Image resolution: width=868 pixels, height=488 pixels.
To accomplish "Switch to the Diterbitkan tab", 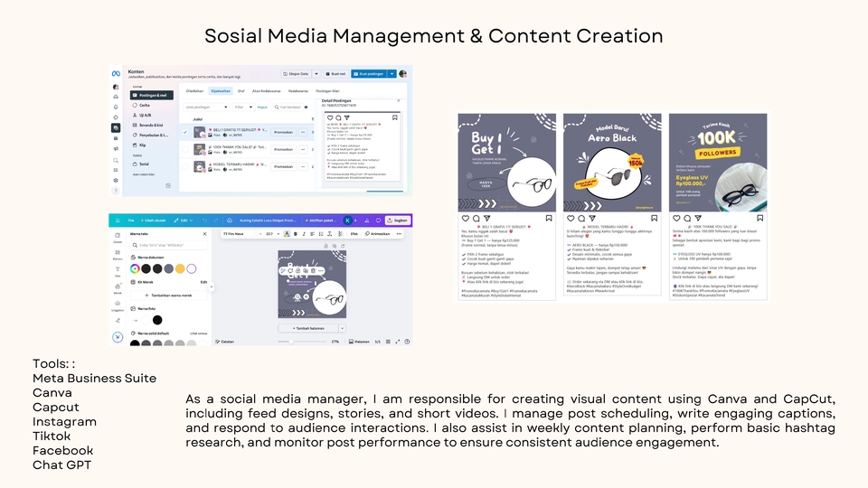I will tap(194, 91).
